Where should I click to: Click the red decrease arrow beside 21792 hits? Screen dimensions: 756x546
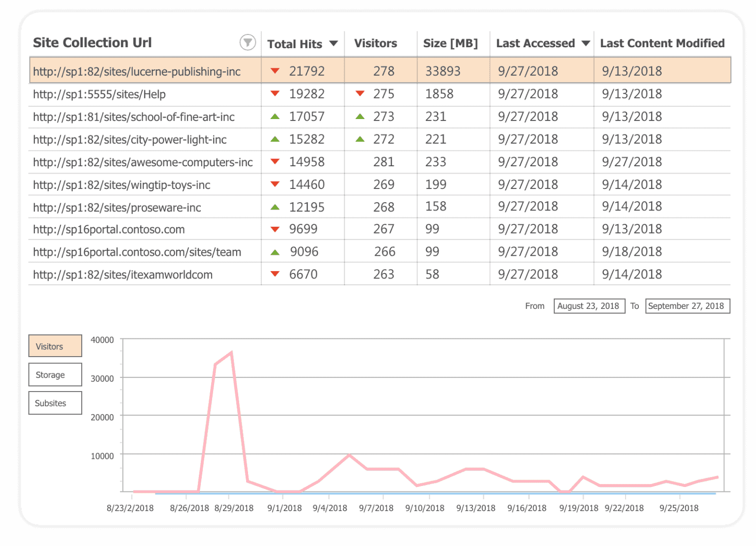click(x=276, y=71)
